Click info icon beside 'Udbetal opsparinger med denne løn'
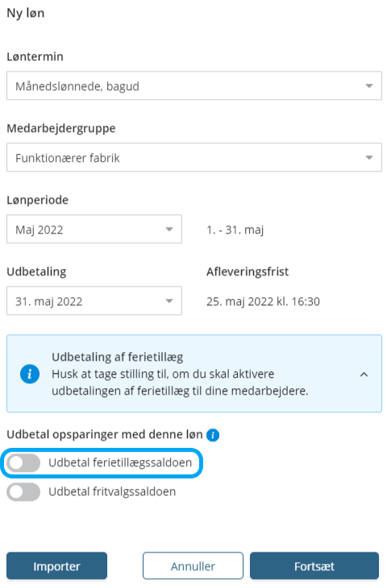This screenshot has width=387, height=588. 213,435
